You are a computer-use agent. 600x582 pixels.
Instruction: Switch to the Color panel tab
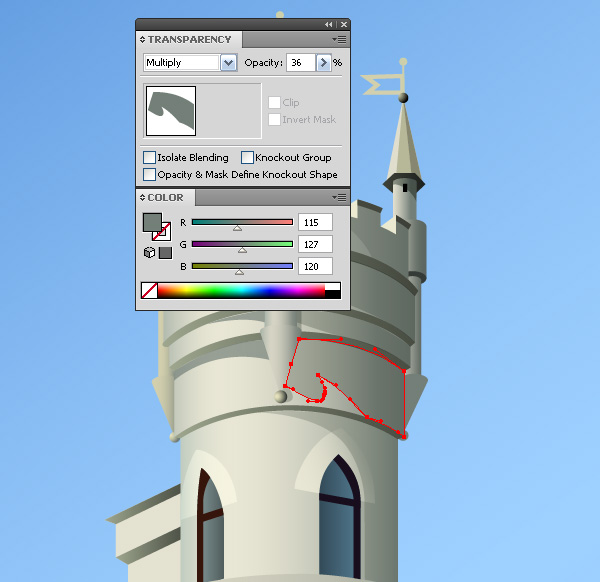pos(165,197)
